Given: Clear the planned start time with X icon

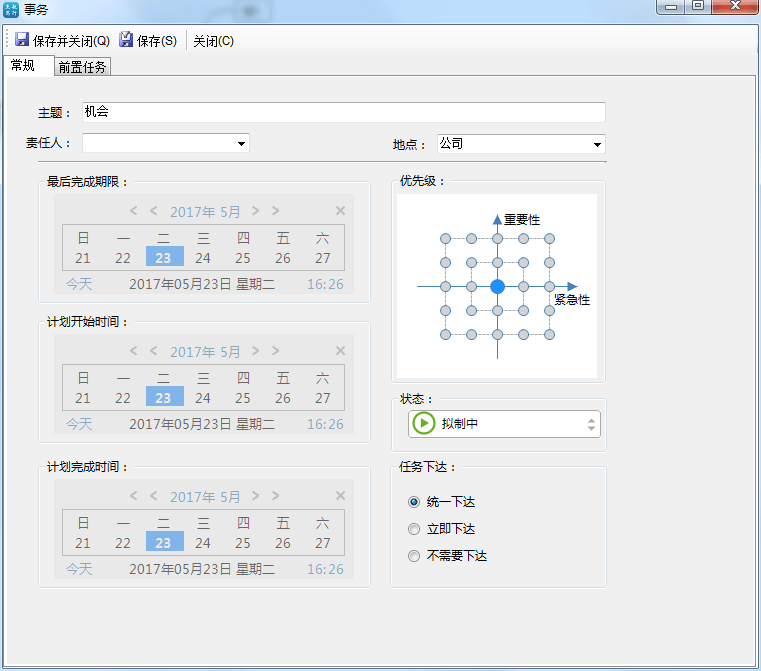Looking at the screenshot, I should 340,351.
